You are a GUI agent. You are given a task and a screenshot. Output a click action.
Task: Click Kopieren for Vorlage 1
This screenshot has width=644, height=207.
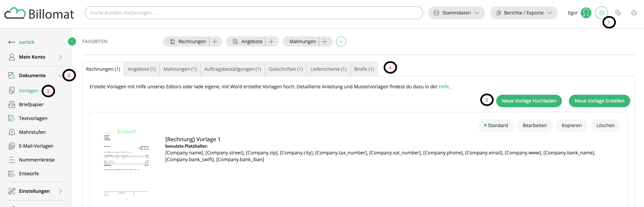click(x=572, y=125)
